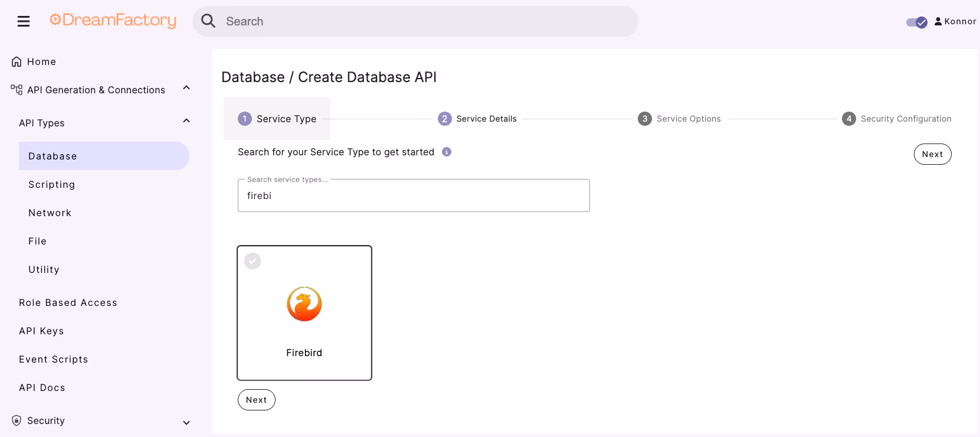Click the Security label in the sidebar
The width and height of the screenshot is (980, 437).
click(46, 420)
